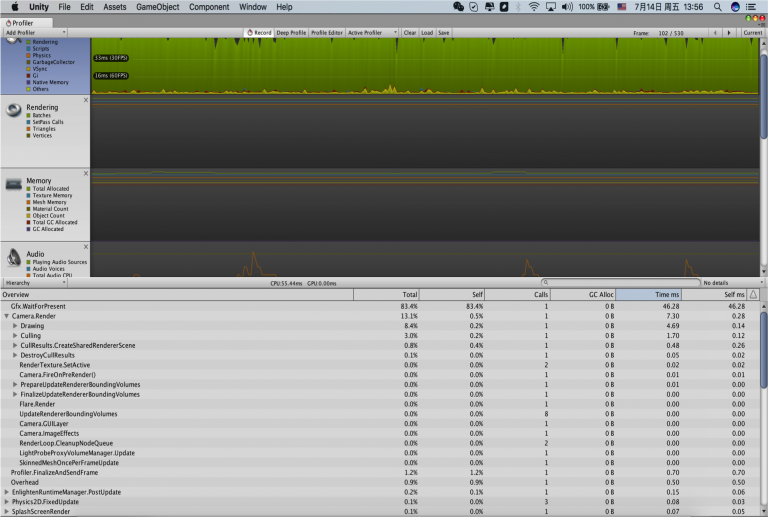Click the warning column header icon
This screenshot has width=768, height=517.
[x=753, y=295]
